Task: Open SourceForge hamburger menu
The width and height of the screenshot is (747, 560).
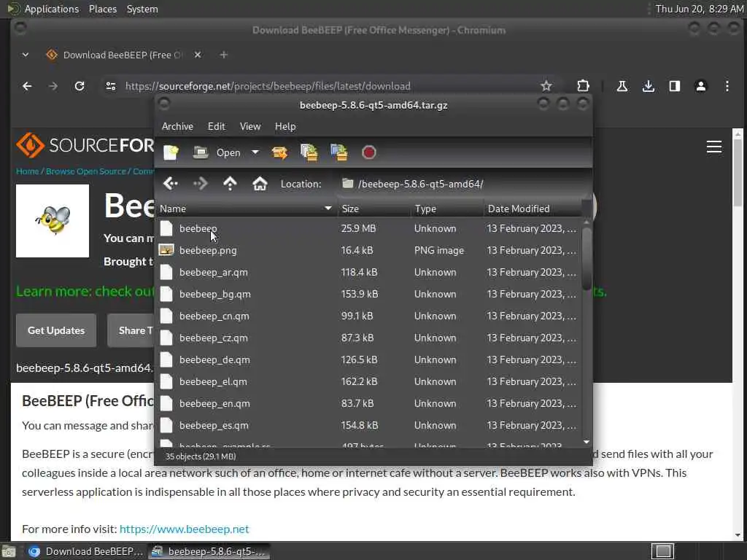Action: pos(713,147)
